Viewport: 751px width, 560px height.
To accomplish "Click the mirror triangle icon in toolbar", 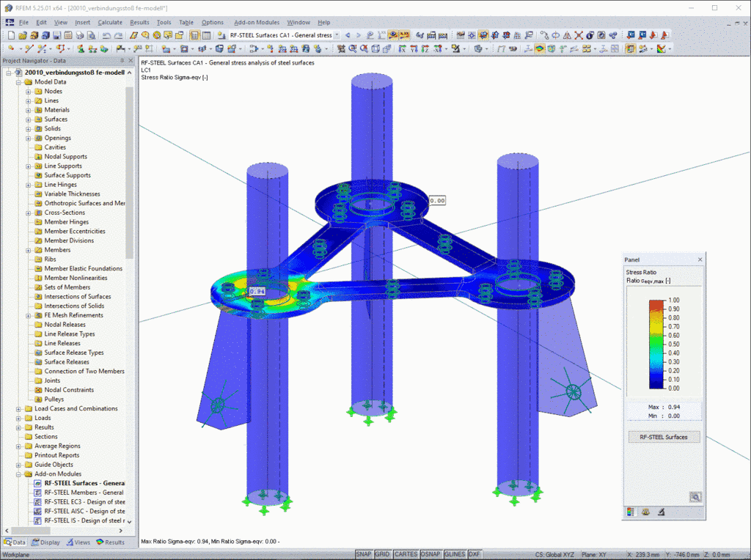I will (567, 35).
